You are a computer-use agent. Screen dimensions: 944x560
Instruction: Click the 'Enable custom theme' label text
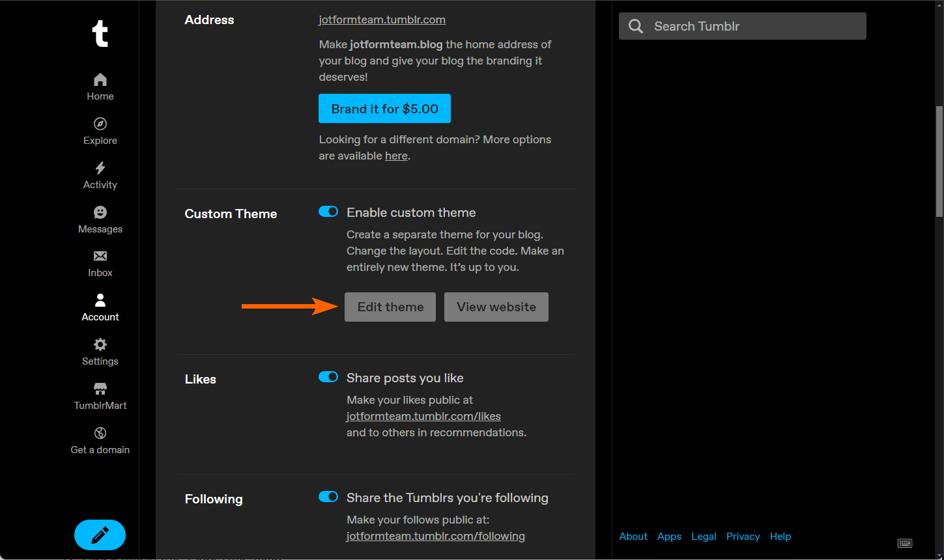411,212
